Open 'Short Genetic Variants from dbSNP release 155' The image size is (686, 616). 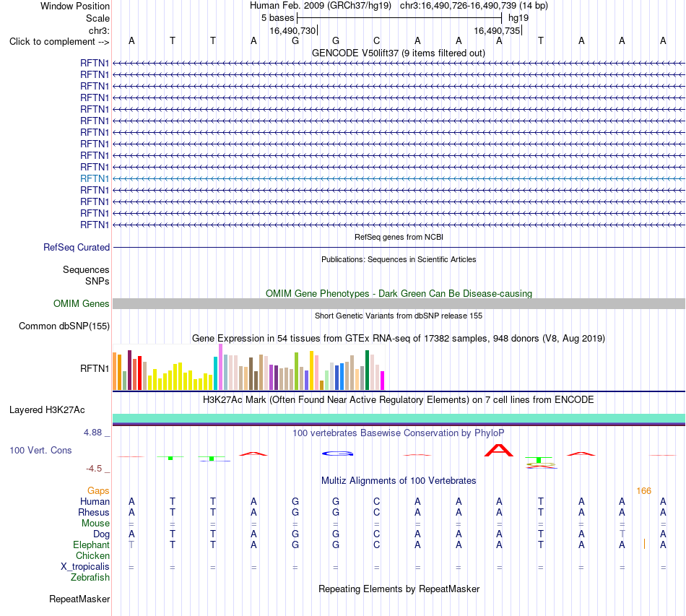point(399,316)
